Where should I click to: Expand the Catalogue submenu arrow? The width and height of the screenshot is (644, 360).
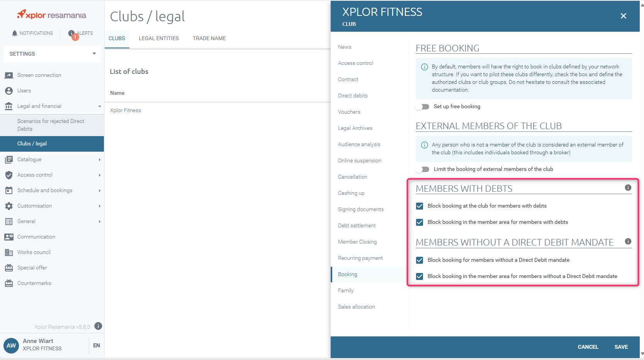click(x=99, y=159)
